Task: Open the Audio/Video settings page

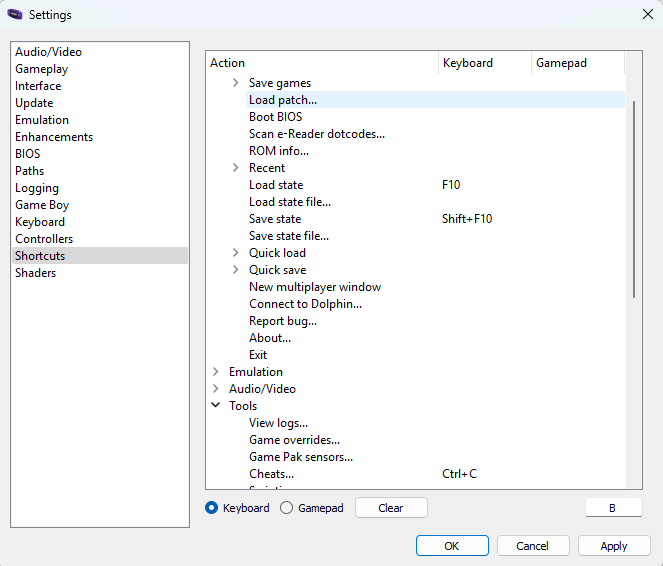Action: click(48, 52)
